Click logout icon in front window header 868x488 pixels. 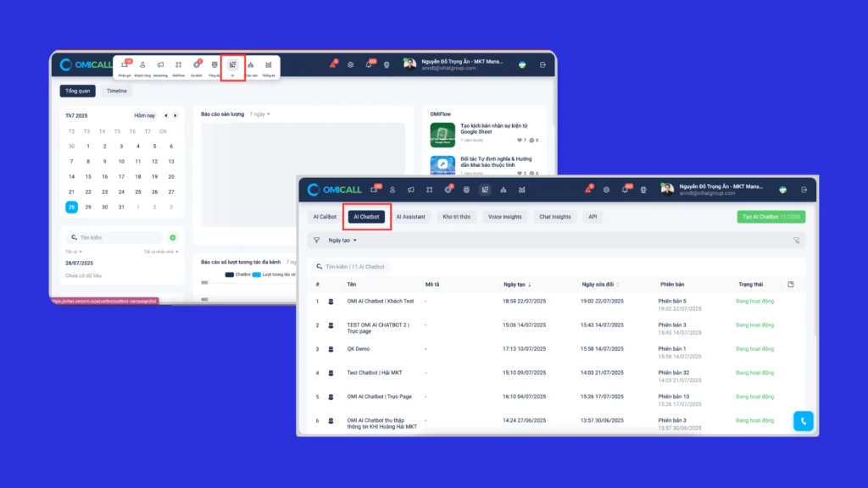coord(804,190)
